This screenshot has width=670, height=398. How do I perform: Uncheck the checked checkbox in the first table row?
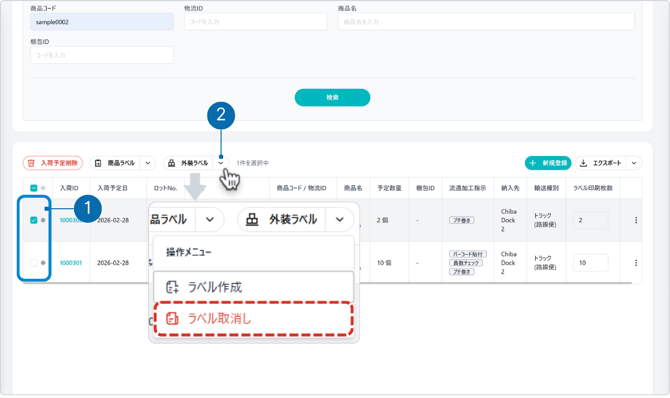[x=34, y=220]
